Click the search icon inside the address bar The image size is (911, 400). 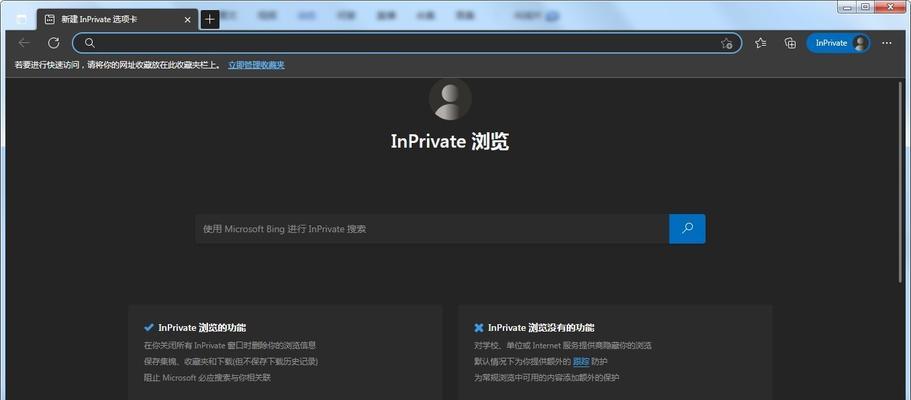coord(89,43)
